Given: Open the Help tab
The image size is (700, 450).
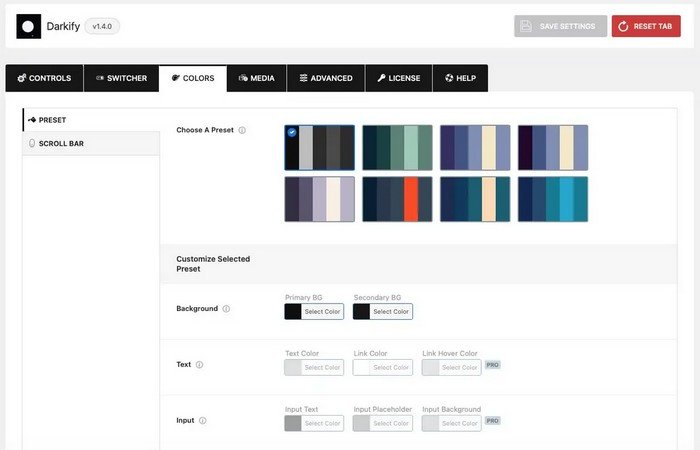Looking at the screenshot, I should 460,78.
